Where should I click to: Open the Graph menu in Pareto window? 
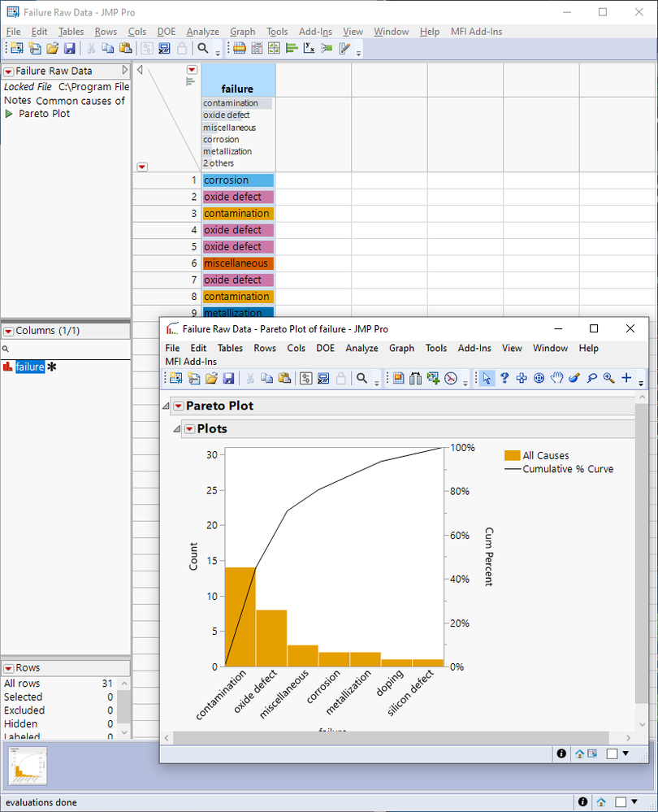(x=401, y=348)
